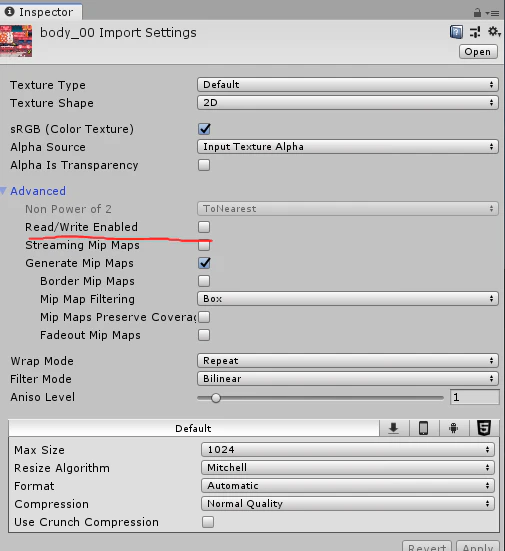Open the gear settings menu
Image resolution: width=505 pixels, height=551 pixels.
pyautogui.click(x=494, y=32)
